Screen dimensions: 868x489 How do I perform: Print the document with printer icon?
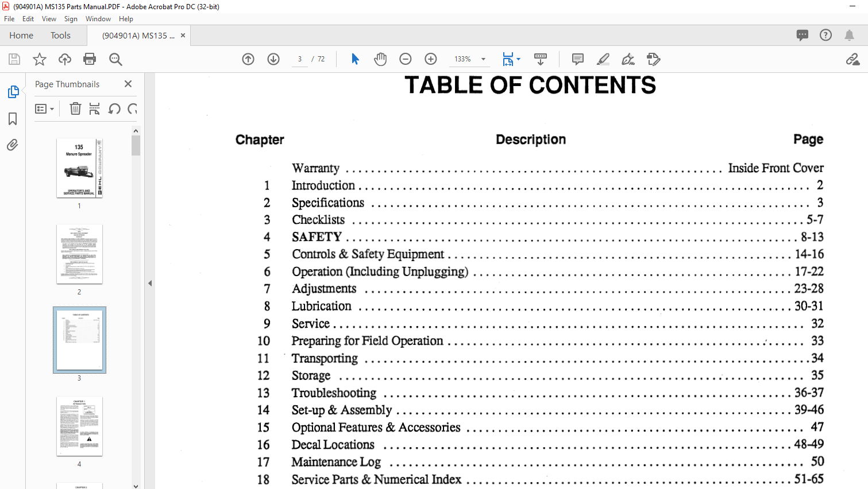pos(90,59)
